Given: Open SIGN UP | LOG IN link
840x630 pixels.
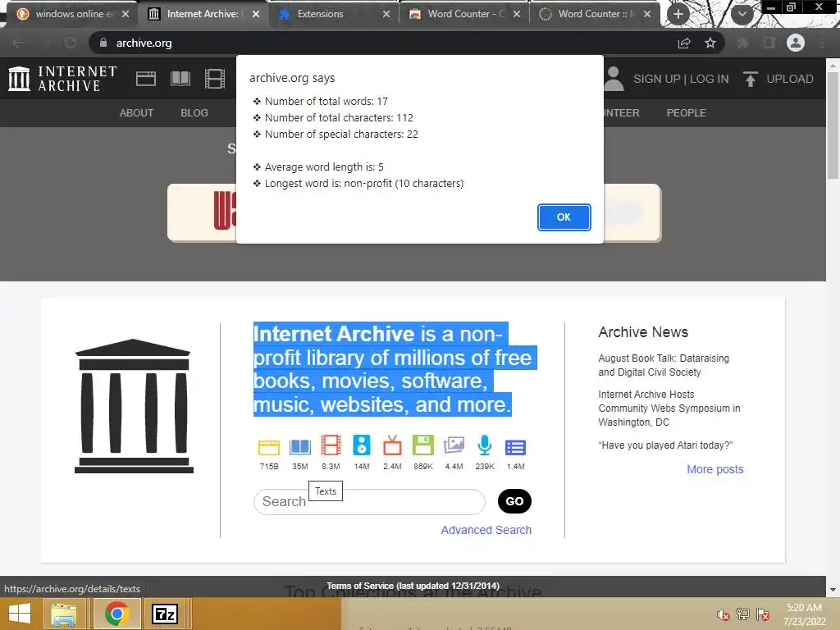Looking at the screenshot, I should [x=681, y=79].
